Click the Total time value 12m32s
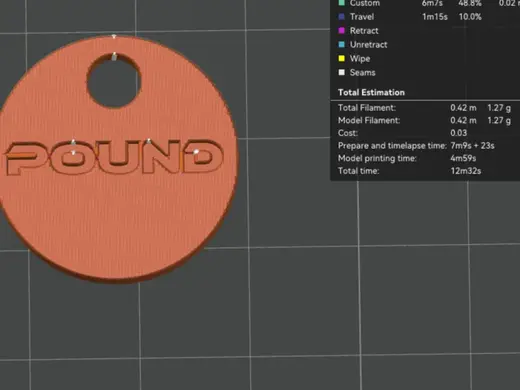Image resolution: width=520 pixels, height=390 pixels. (x=465, y=171)
